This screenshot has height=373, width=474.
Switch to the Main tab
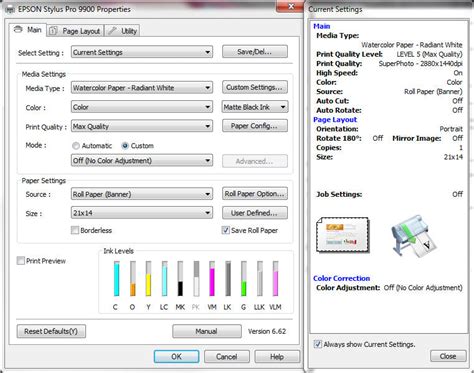coord(28,30)
